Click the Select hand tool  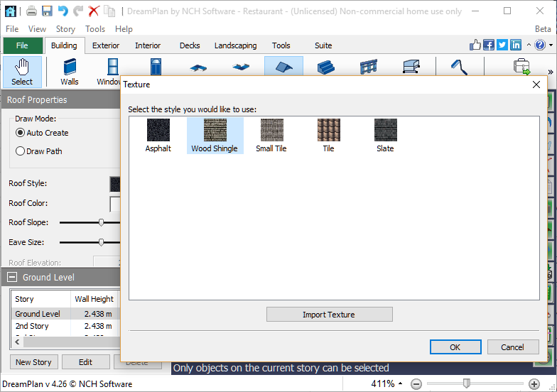(22, 72)
